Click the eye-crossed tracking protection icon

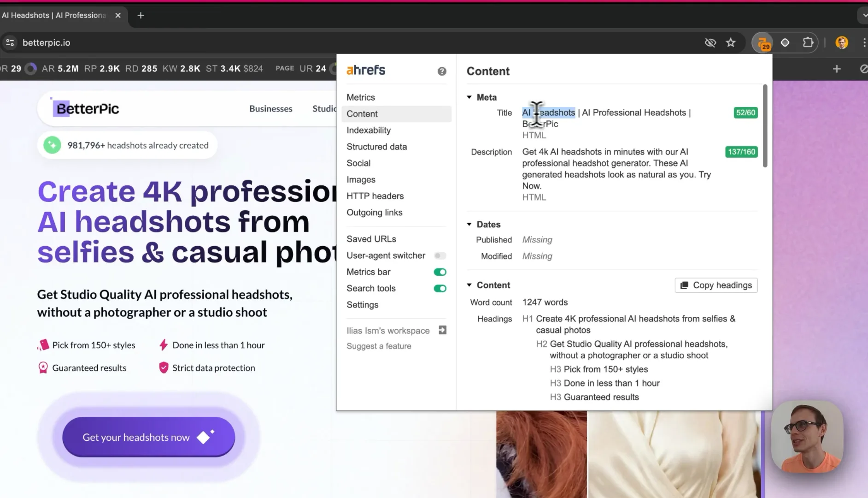pyautogui.click(x=710, y=43)
